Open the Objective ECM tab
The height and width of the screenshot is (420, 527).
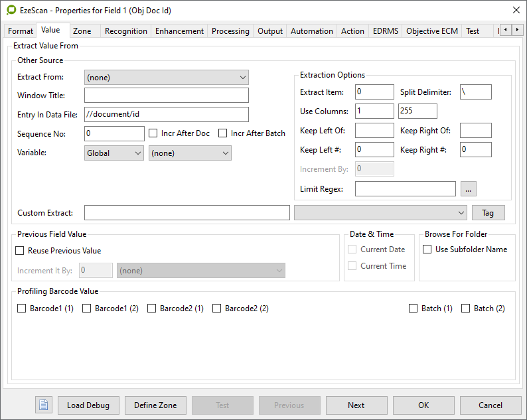(432, 31)
